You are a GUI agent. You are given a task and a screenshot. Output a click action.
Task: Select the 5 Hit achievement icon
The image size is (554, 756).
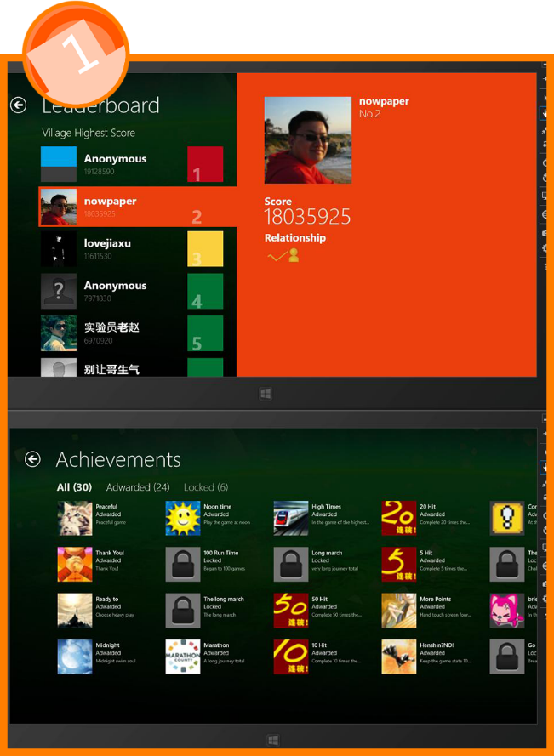coord(399,564)
